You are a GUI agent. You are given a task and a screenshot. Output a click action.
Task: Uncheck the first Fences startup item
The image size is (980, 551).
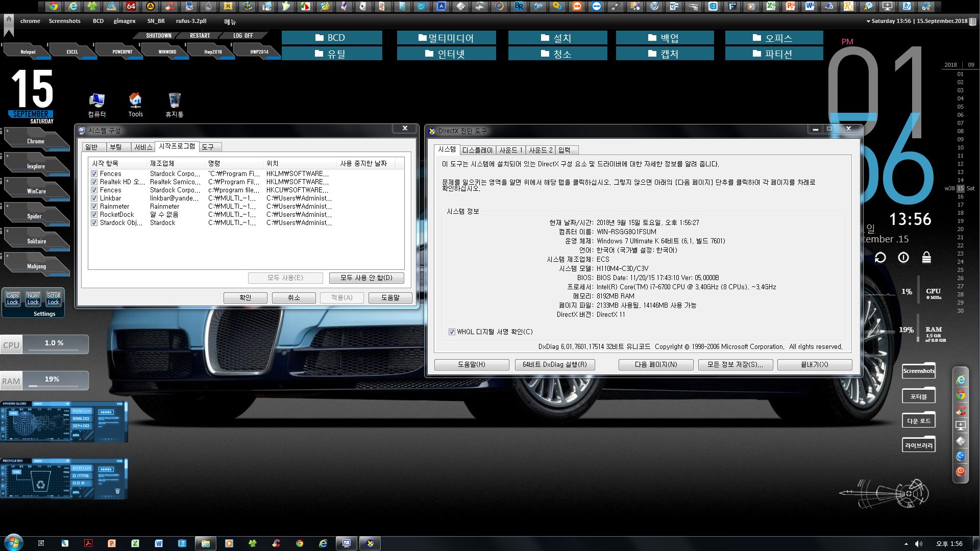(x=94, y=174)
